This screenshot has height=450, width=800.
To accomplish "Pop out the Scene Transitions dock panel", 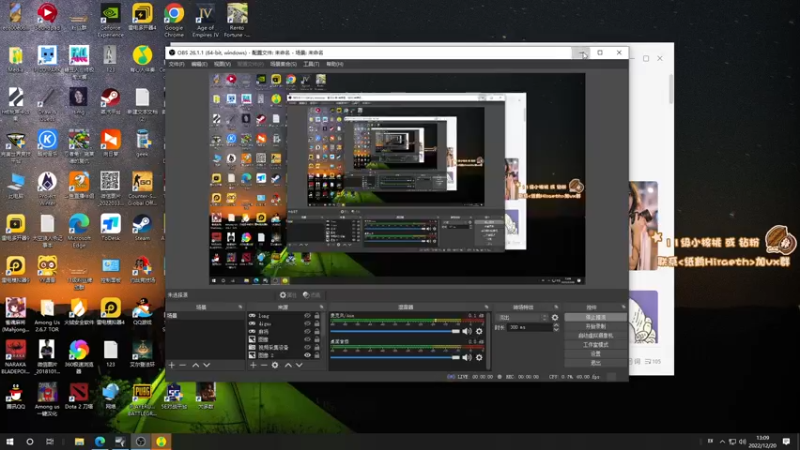I will (556, 307).
